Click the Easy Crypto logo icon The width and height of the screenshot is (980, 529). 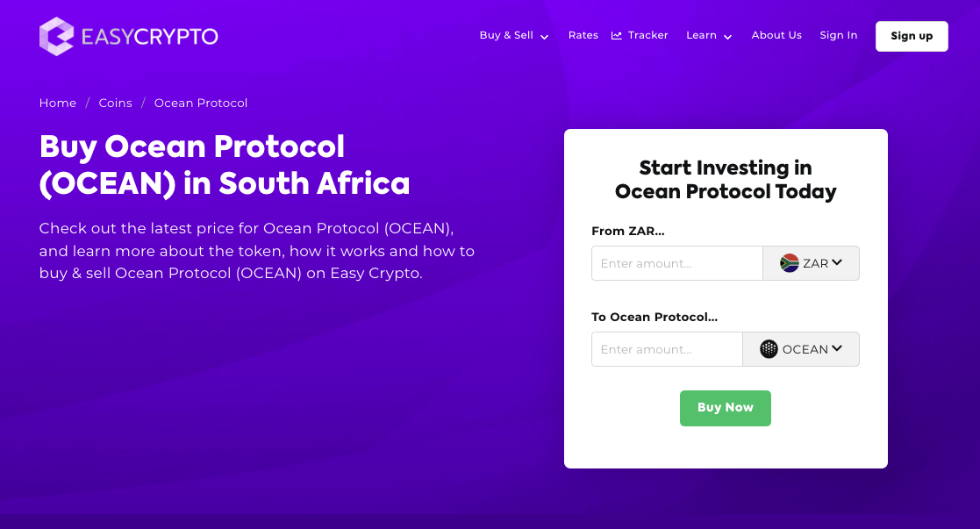click(56, 36)
